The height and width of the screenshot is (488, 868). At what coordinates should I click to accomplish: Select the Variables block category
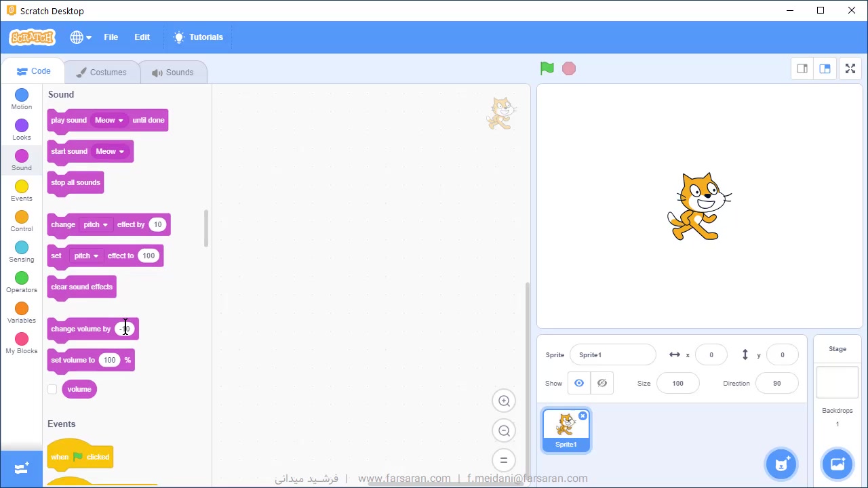click(22, 312)
